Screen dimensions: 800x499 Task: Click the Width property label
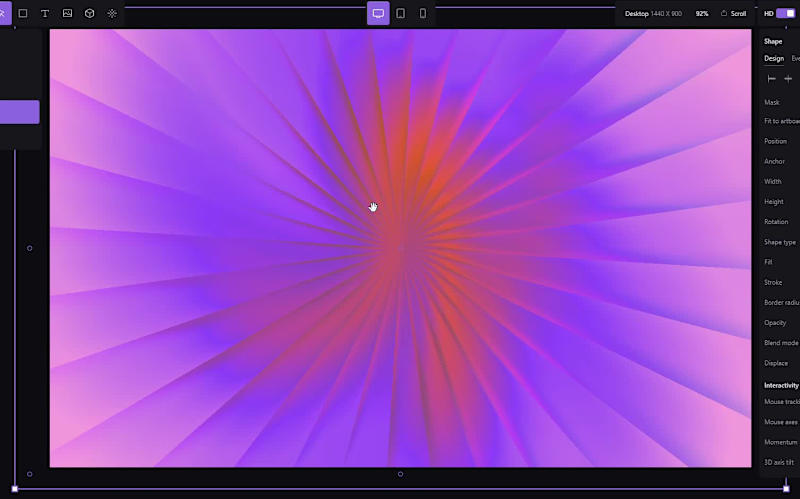click(772, 181)
